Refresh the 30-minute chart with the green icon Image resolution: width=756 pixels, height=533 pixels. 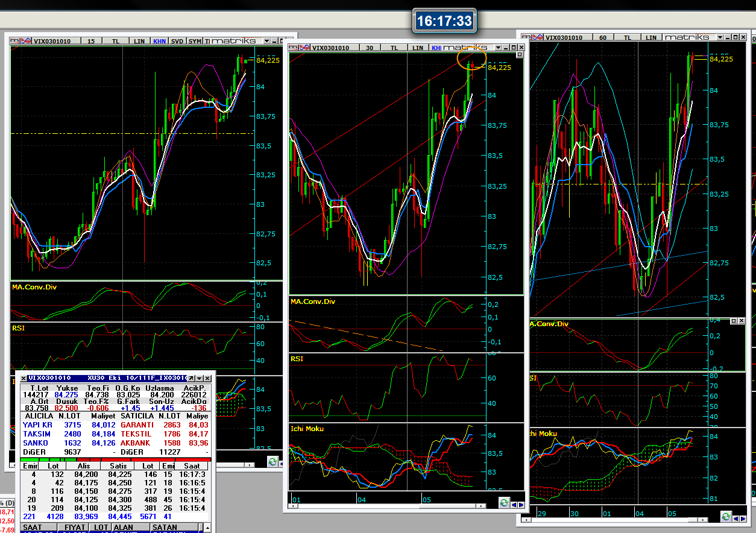[x=505, y=503]
